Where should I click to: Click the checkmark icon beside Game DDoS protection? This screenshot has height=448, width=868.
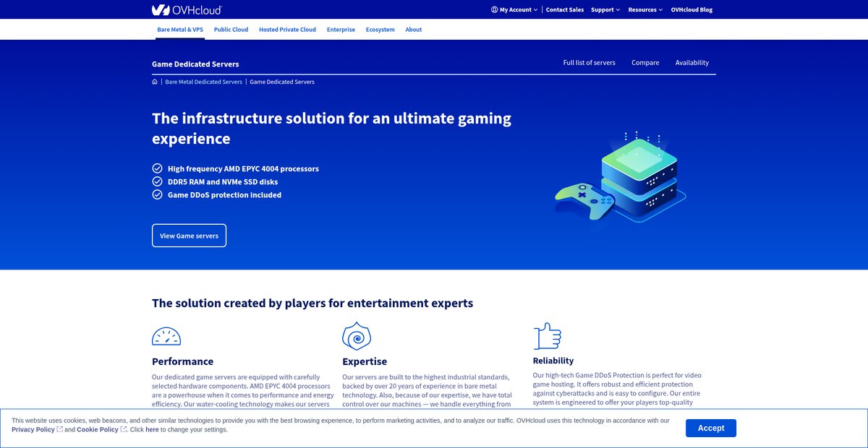click(157, 194)
